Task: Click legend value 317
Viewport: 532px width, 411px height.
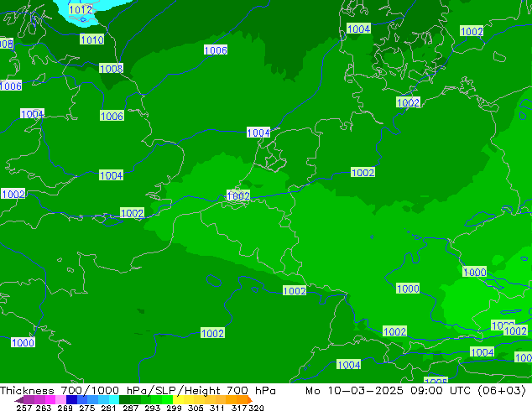Action: click(x=239, y=408)
